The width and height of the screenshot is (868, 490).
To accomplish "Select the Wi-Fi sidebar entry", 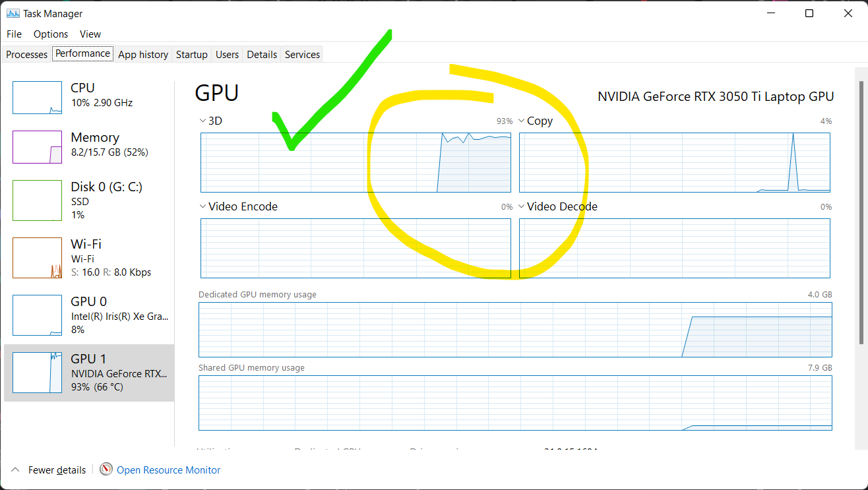I will pos(89,257).
